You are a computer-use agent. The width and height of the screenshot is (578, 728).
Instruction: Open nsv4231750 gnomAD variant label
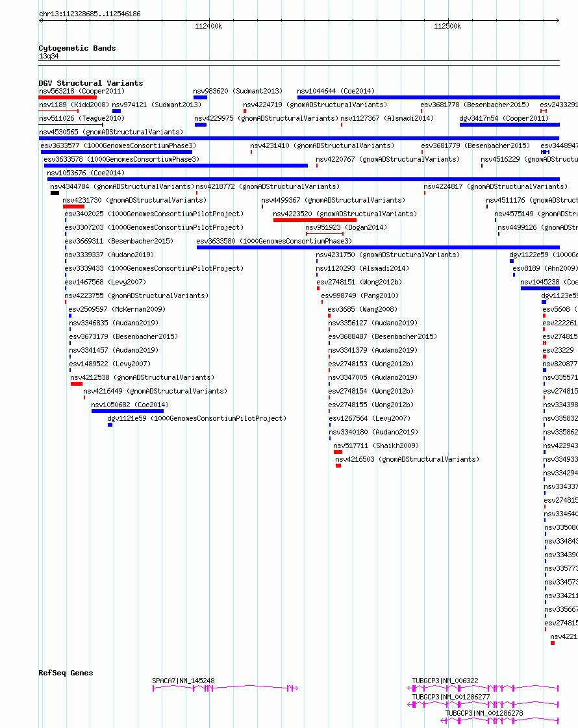tap(388, 255)
